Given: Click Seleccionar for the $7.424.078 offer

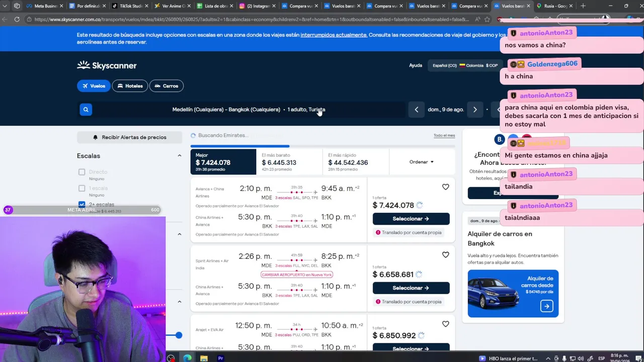Looking at the screenshot, I should (x=411, y=219).
